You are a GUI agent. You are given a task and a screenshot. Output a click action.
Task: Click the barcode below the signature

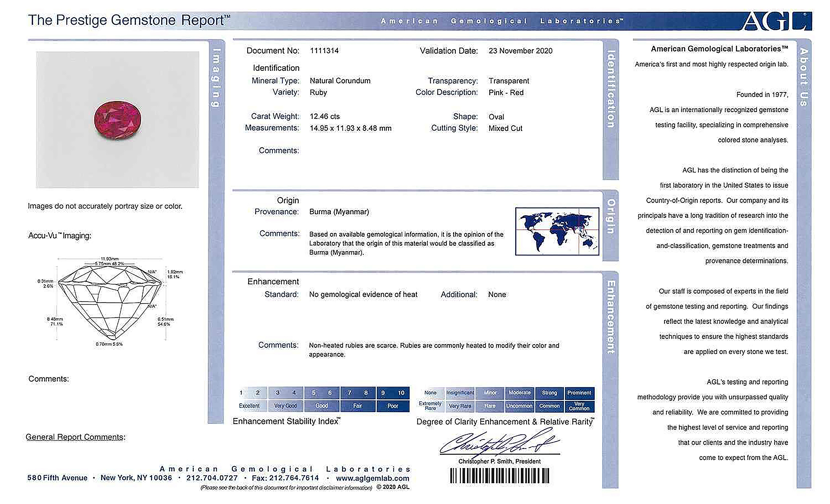coord(500,476)
